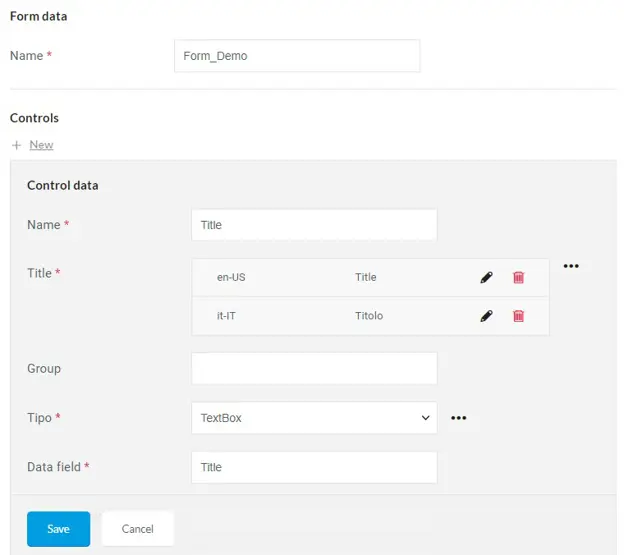The height and width of the screenshot is (555, 624).
Task: Click the plus icon under Controls
Action: [x=16, y=145]
